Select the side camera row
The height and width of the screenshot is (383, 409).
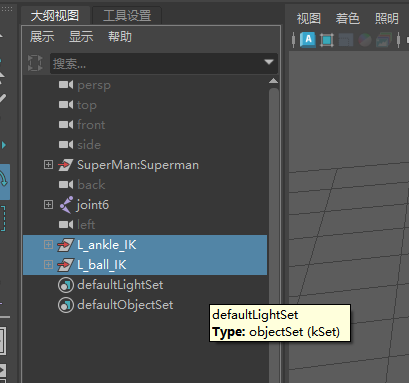145,145
